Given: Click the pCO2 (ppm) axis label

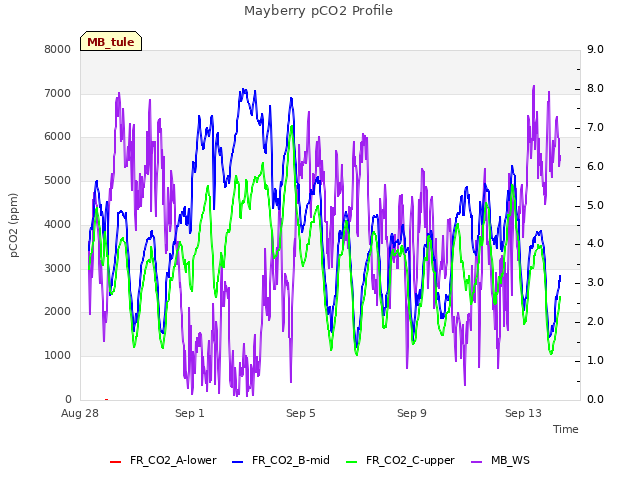Looking at the screenshot, I should click(14, 225).
